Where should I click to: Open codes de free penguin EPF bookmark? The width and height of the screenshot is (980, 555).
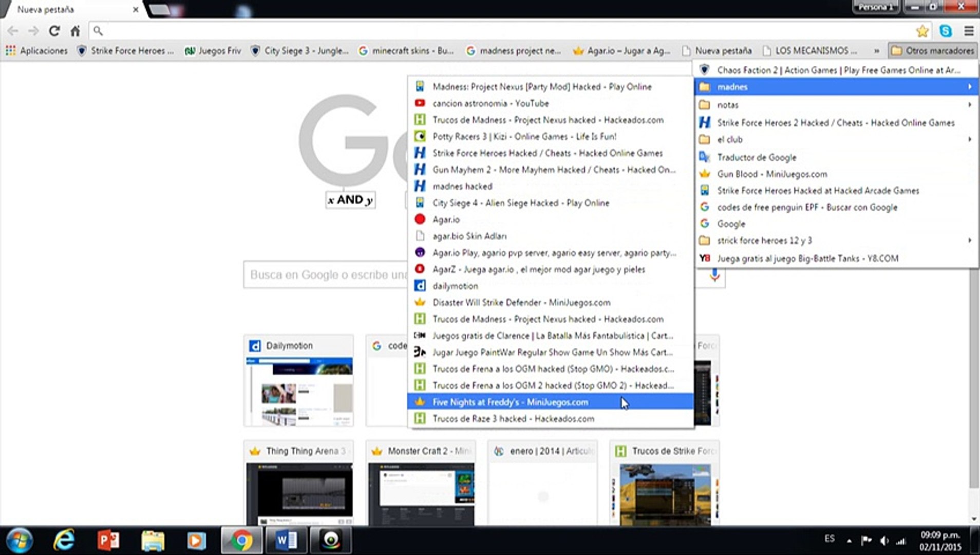coord(837,207)
